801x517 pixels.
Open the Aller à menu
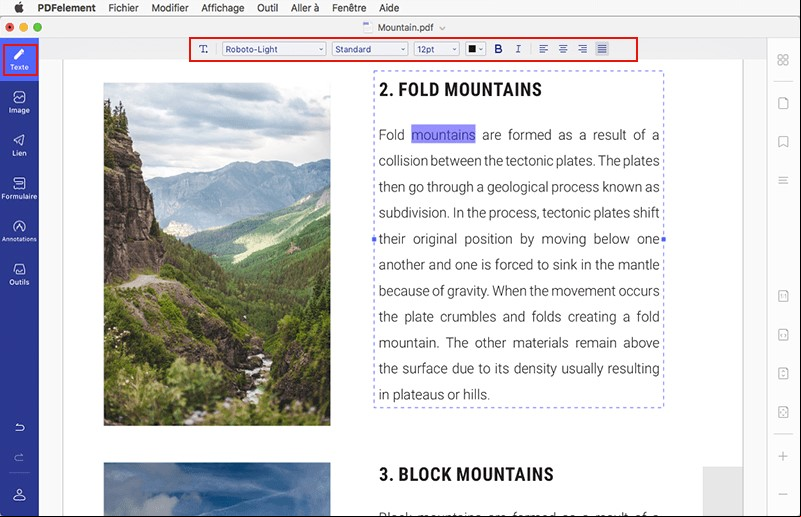point(304,8)
